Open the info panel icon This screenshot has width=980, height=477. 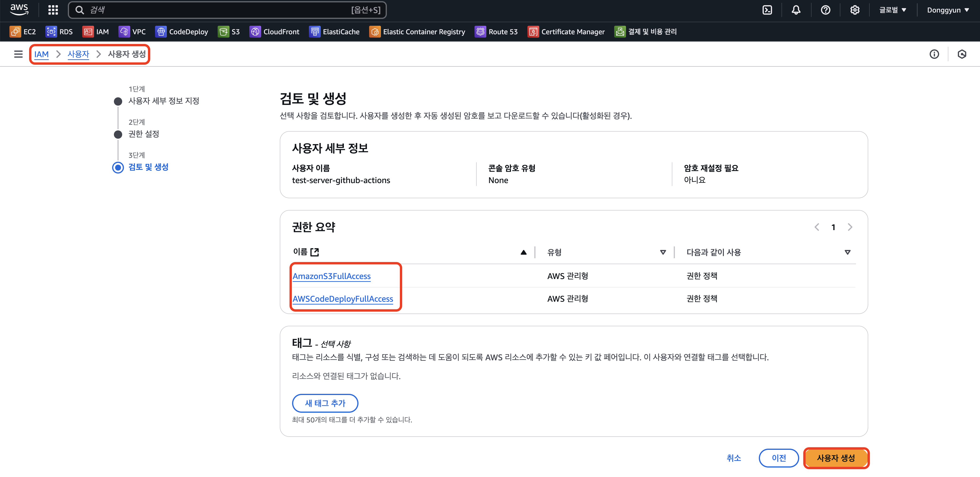[934, 54]
